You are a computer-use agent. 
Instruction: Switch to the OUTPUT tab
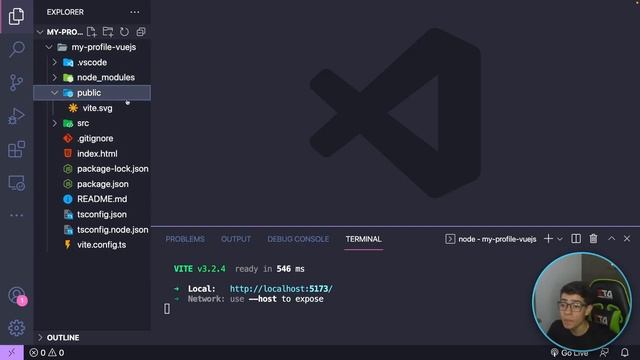(x=236, y=239)
